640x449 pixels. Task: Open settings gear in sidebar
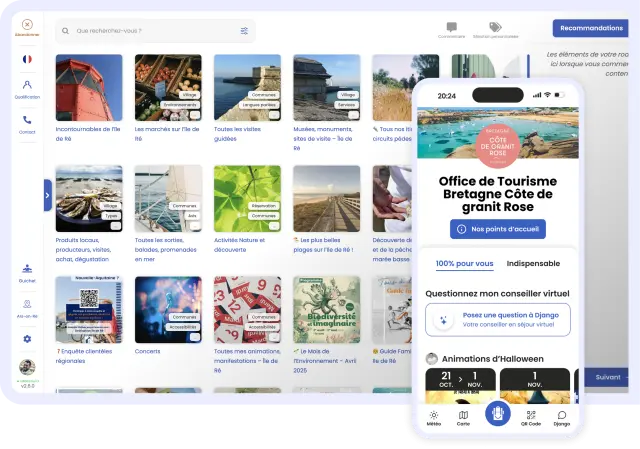pyautogui.click(x=27, y=339)
